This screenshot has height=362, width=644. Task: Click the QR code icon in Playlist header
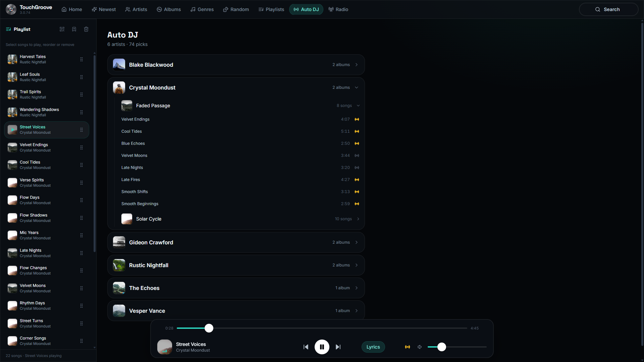tap(62, 29)
